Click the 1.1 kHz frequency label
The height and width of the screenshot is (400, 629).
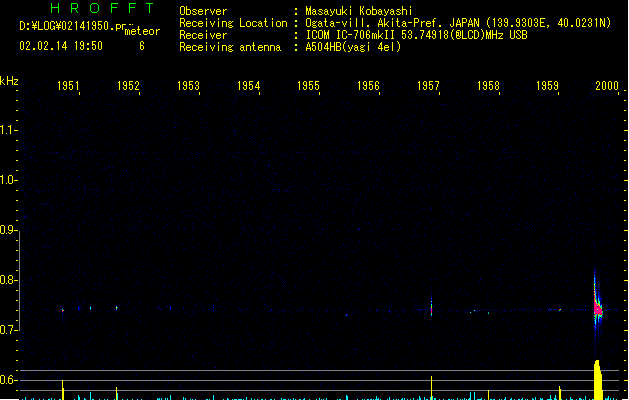point(8,130)
